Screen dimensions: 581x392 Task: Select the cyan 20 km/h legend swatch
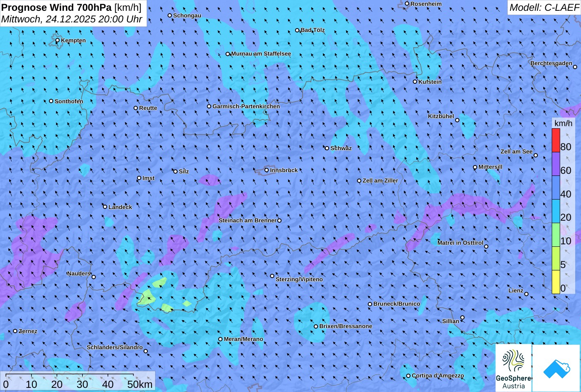point(556,211)
